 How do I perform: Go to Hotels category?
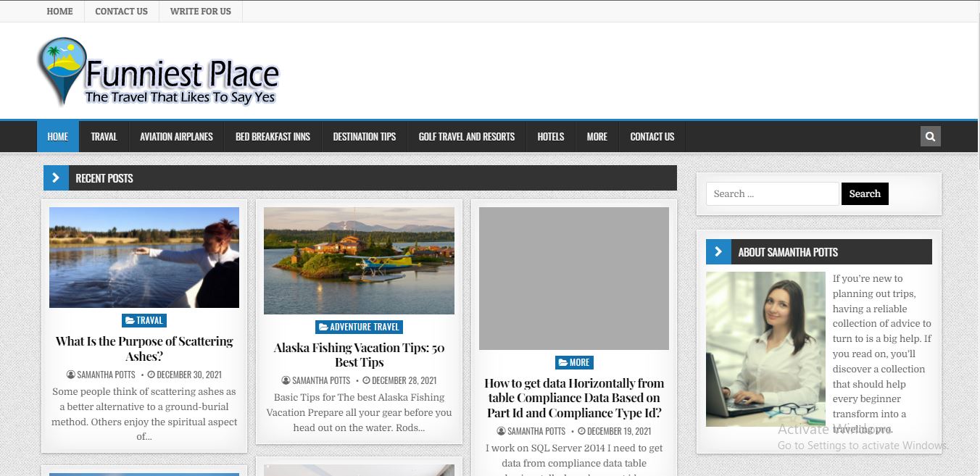[551, 136]
